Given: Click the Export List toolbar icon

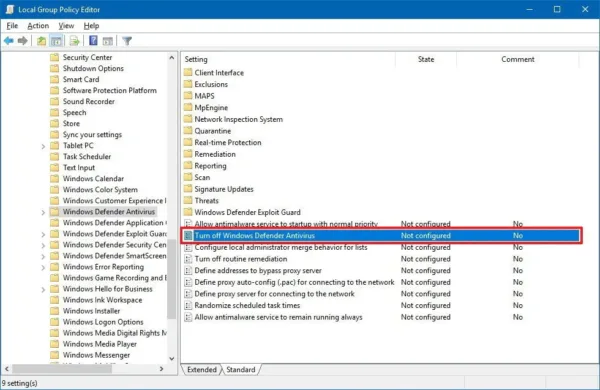Looking at the screenshot, I should coord(74,41).
